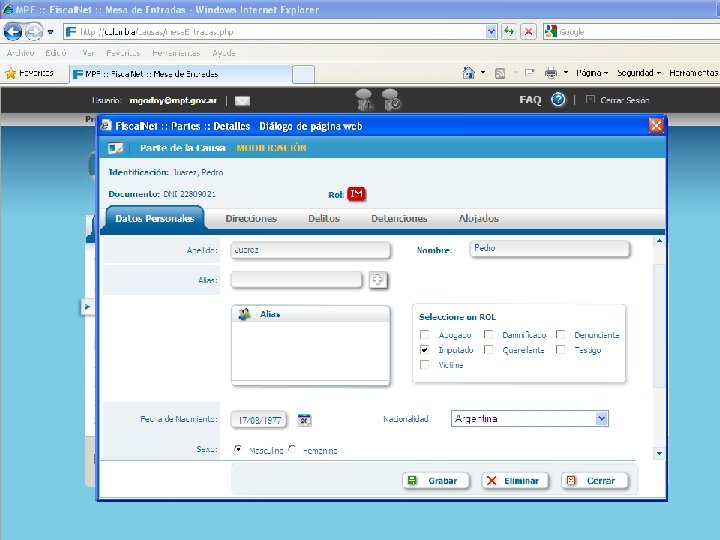Click the Grabar button
720x540 pixels.
(x=436, y=481)
